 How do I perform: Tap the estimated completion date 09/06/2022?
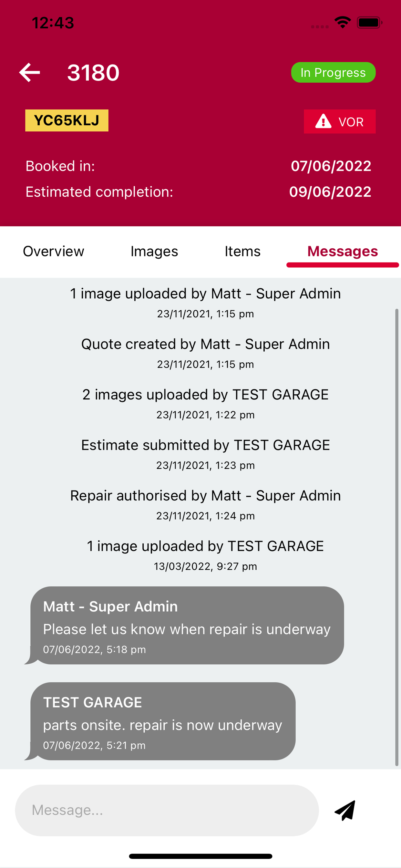pos(330,192)
